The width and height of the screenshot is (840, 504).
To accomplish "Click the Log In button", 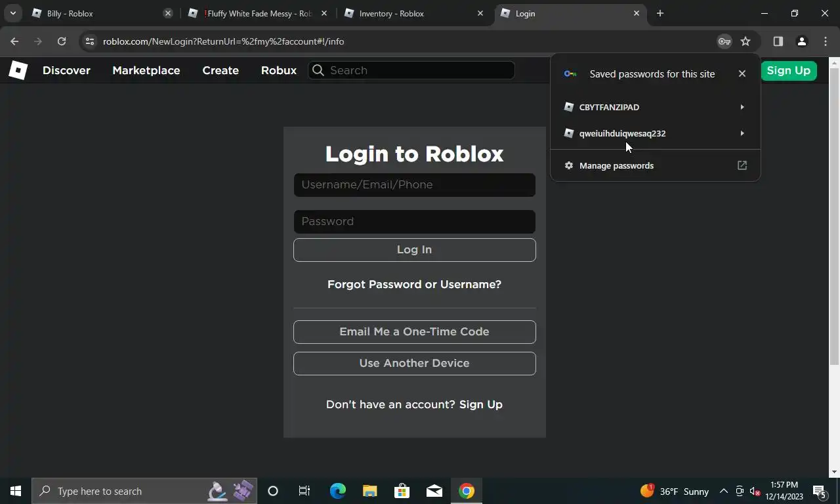I will [415, 250].
